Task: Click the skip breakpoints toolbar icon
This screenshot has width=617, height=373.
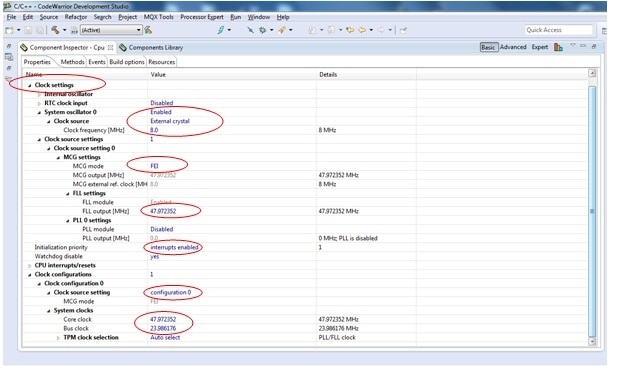Action: pyautogui.click(x=250, y=30)
